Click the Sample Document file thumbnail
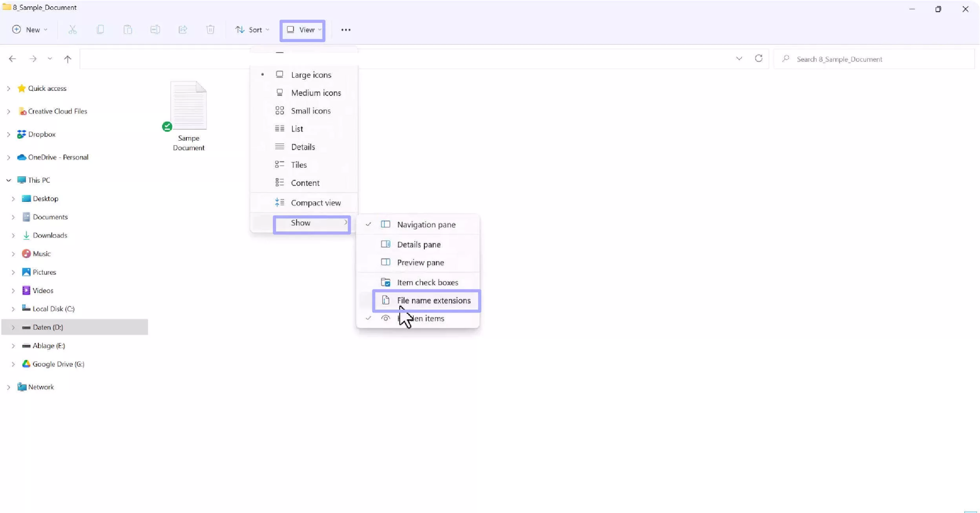Image resolution: width=980 pixels, height=513 pixels. coord(189,107)
